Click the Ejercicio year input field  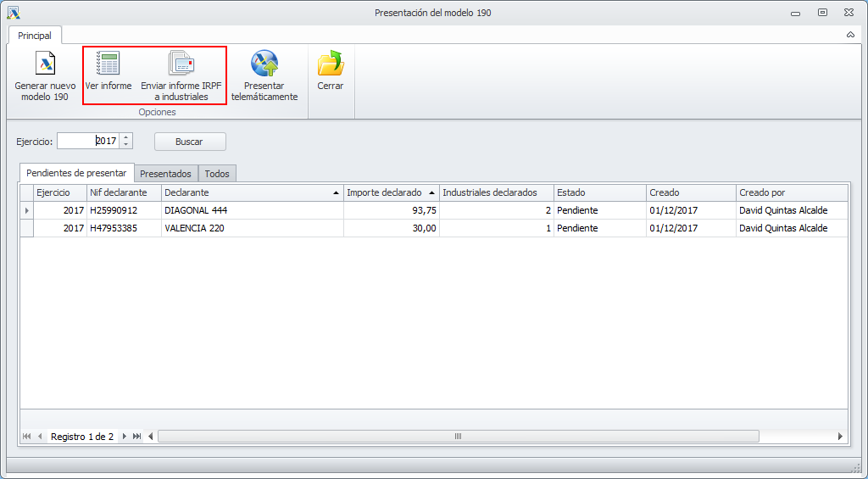88,142
